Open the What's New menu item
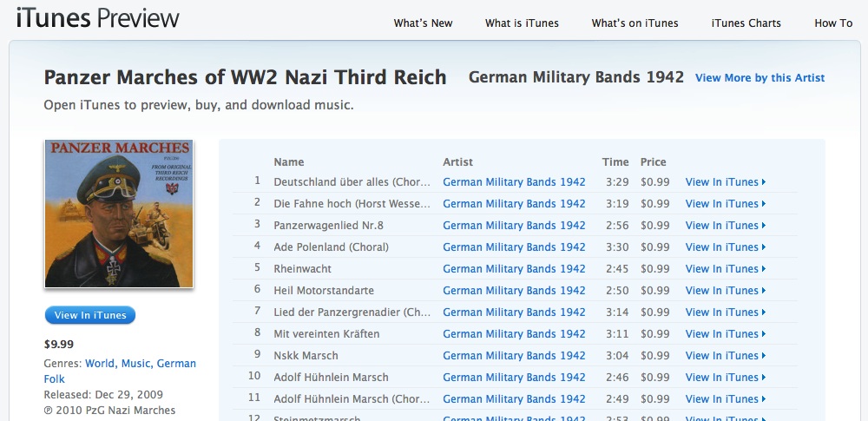The width and height of the screenshot is (868, 421). pyautogui.click(x=423, y=23)
